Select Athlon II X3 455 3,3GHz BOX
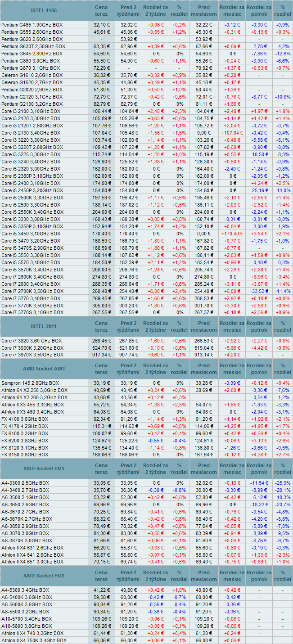 pyautogui.click(x=33, y=405)
